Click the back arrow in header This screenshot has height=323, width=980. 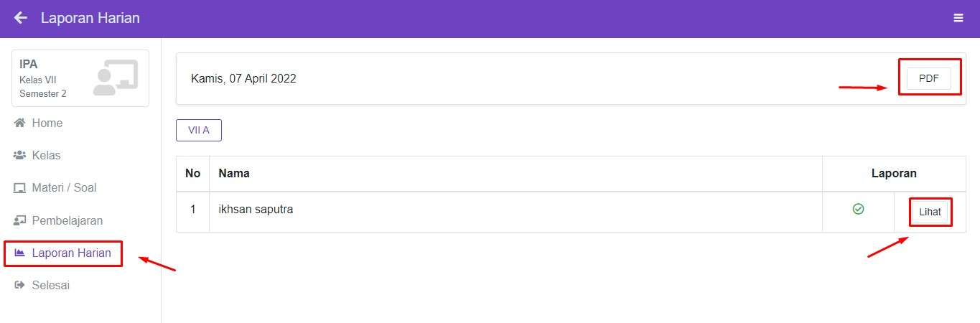pyautogui.click(x=21, y=18)
